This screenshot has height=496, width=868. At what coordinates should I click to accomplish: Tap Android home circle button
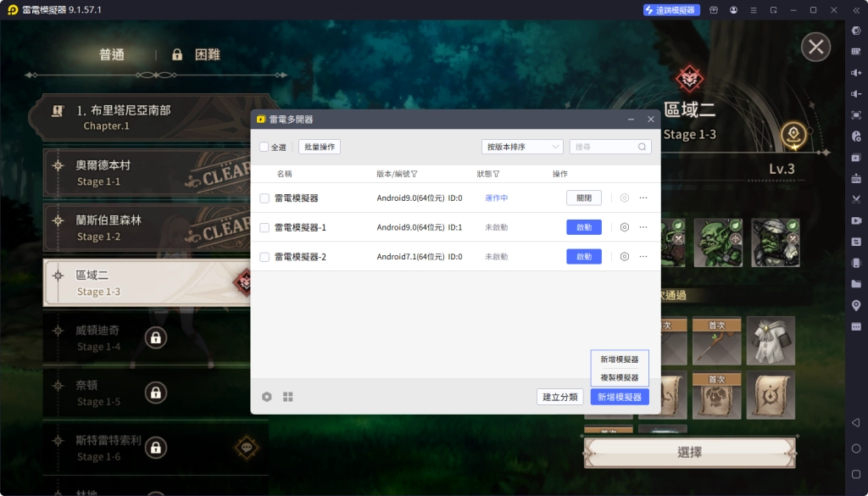coord(856,449)
